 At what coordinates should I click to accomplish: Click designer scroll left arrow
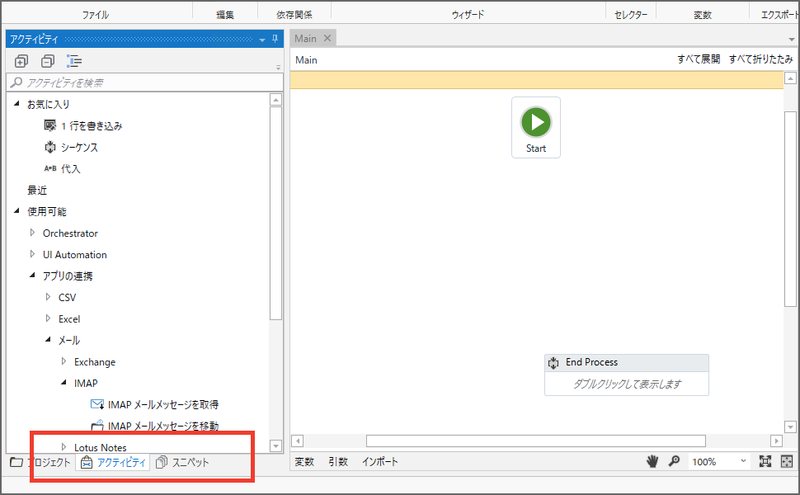[298, 440]
